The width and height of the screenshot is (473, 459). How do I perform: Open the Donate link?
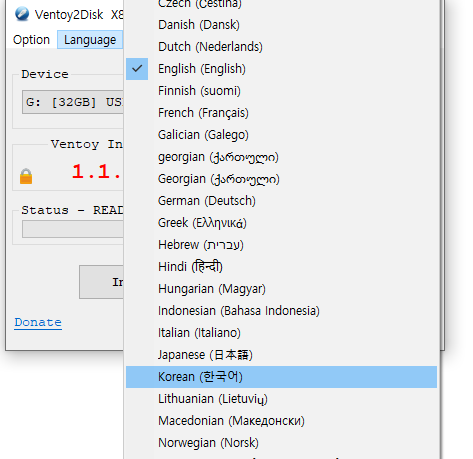[38, 322]
